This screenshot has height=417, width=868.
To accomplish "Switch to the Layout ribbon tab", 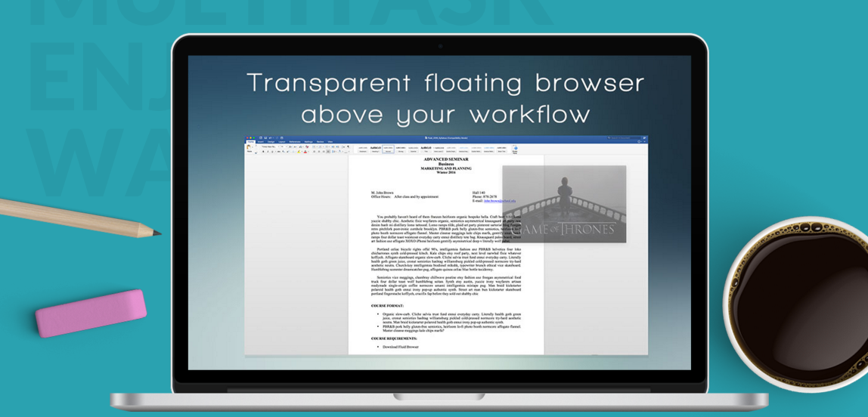I will [282, 142].
